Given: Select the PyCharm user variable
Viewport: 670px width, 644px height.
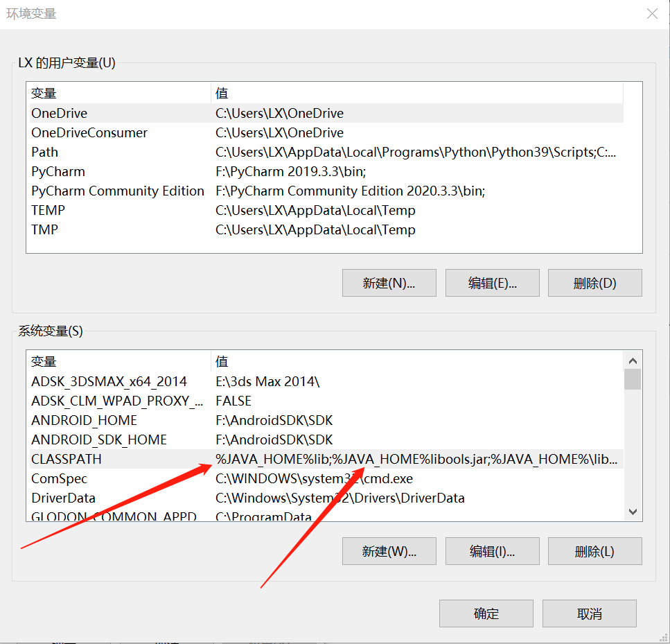Looking at the screenshot, I should point(326,171).
